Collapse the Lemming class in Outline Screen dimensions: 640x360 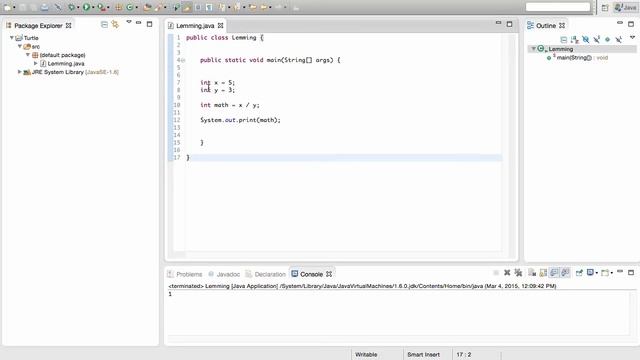point(533,49)
